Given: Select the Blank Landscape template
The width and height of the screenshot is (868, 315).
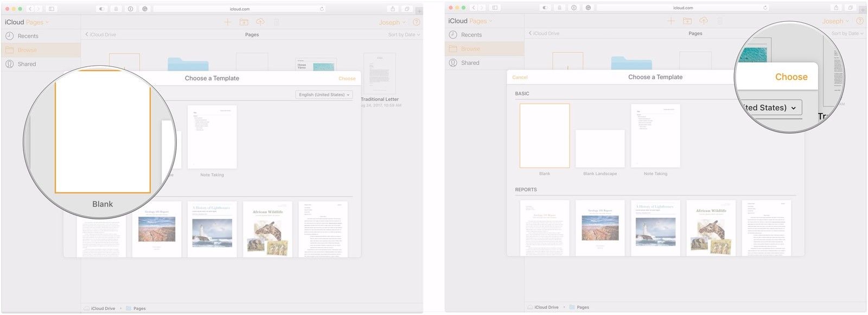Looking at the screenshot, I should pyautogui.click(x=599, y=149).
